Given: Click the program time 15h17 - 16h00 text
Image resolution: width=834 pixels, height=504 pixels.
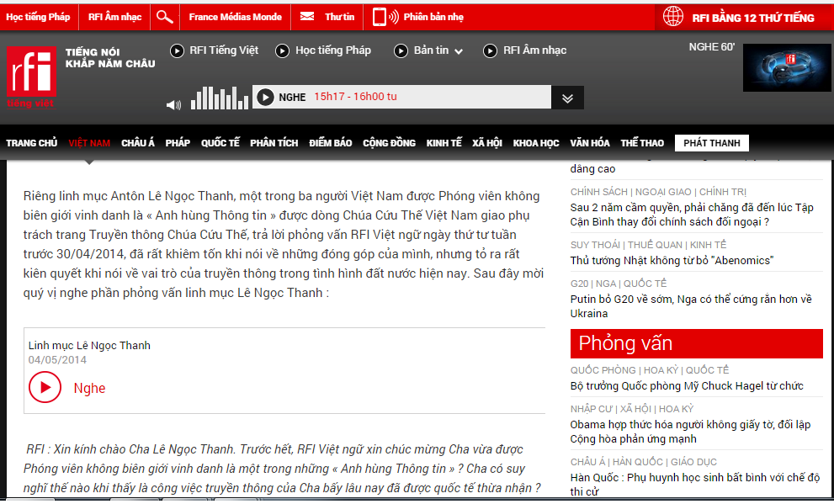Looking at the screenshot, I should click(x=355, y=97).
